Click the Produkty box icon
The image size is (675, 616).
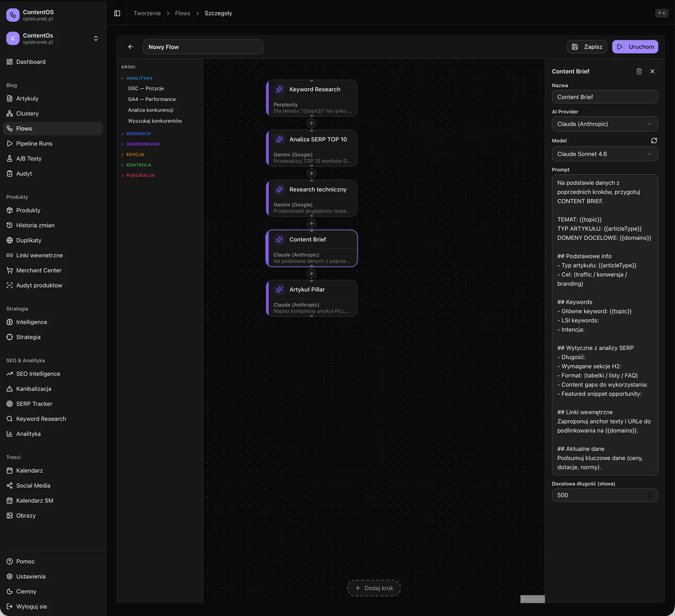point(9,210)
